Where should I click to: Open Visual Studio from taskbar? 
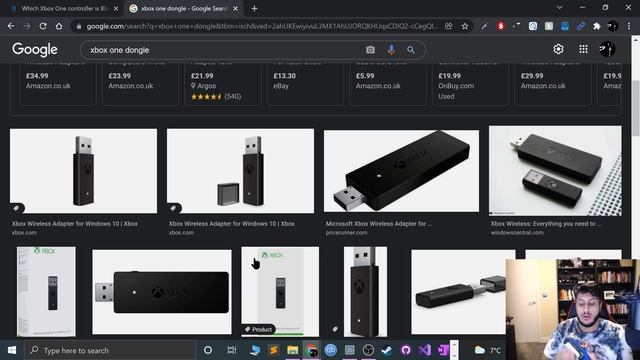click(424, 350)
